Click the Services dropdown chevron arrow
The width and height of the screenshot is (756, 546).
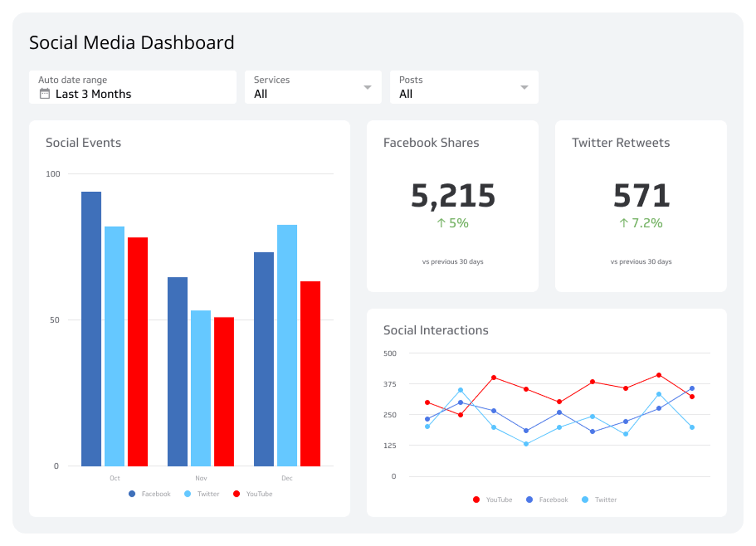368,87
